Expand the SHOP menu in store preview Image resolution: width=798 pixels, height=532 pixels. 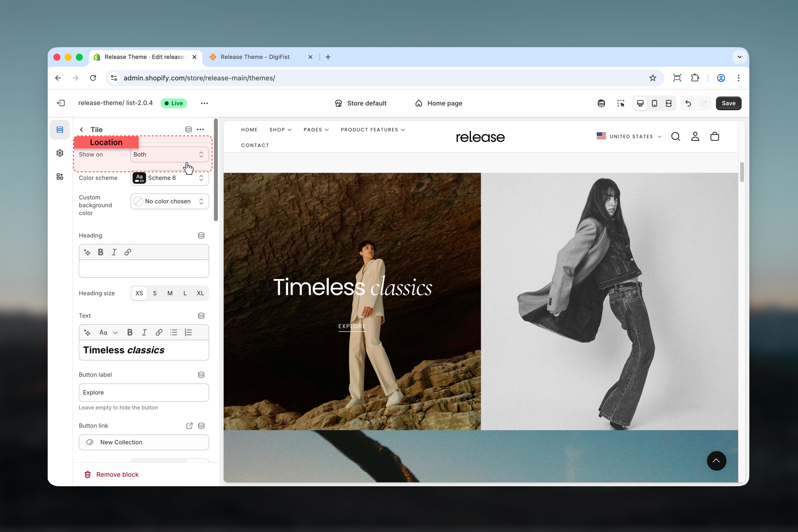(281, 130)
